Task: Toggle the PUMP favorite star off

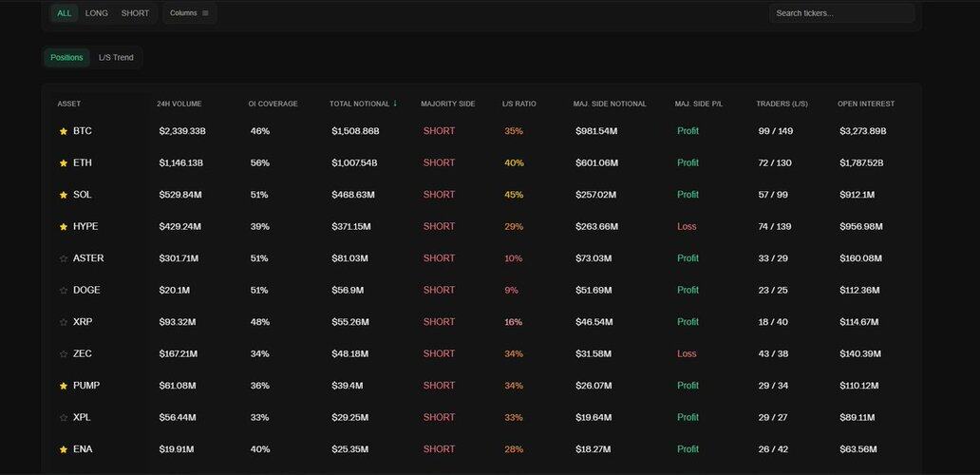Action: pyautogui.click(x=64, y=386)
